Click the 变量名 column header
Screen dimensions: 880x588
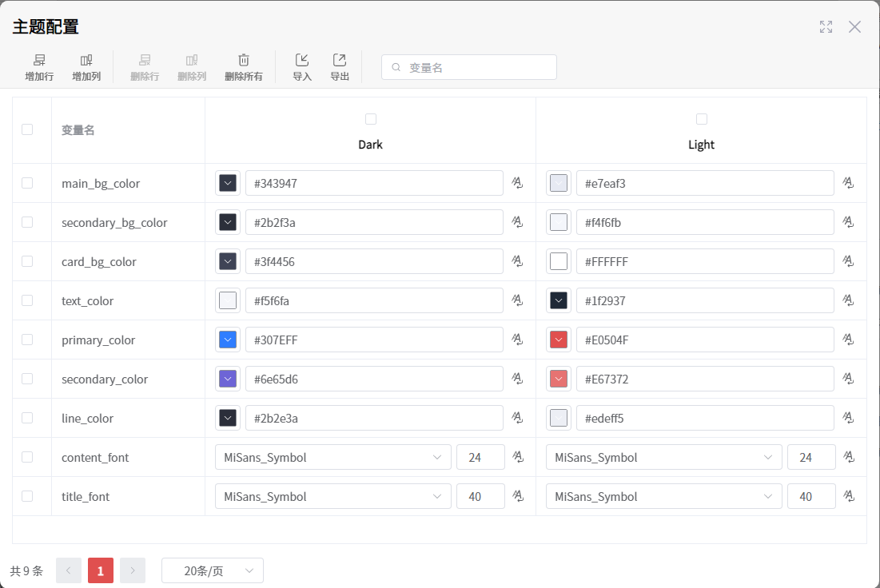tap(78, 130)
